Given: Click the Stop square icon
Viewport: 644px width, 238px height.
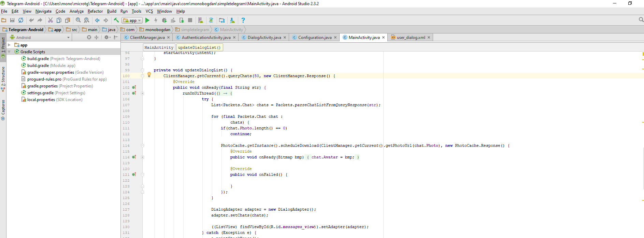Looking at the screenshot, I should click(190, 20).
